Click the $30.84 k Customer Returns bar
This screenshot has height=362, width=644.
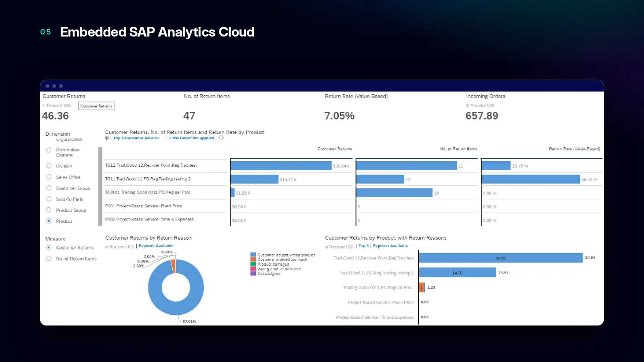(281, 165)
